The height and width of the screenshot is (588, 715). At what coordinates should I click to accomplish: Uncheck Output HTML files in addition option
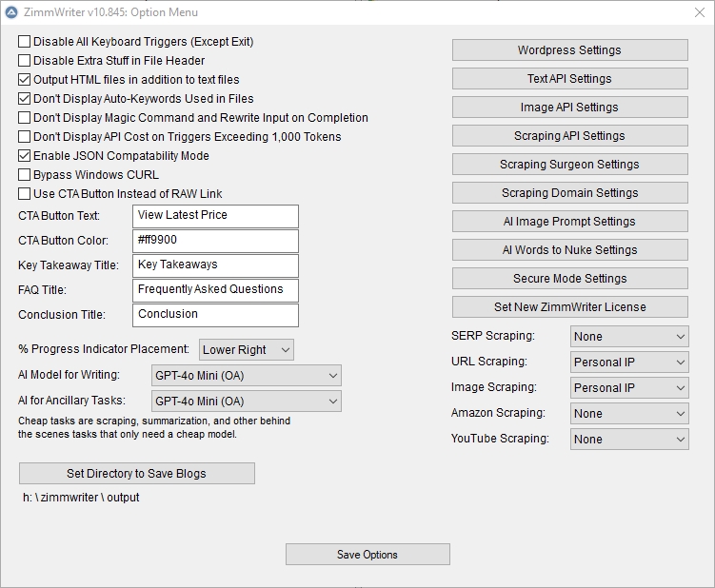[x=25, y=80]
